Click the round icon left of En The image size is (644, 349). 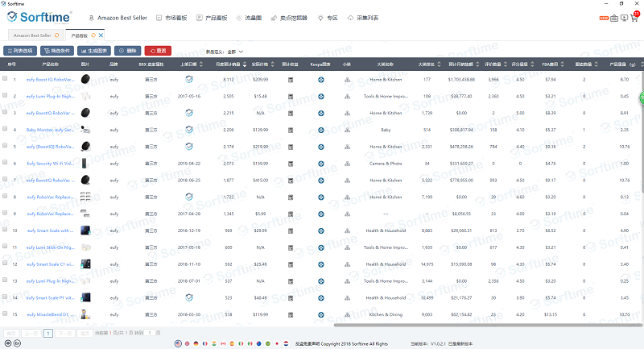tap(8, 343)
